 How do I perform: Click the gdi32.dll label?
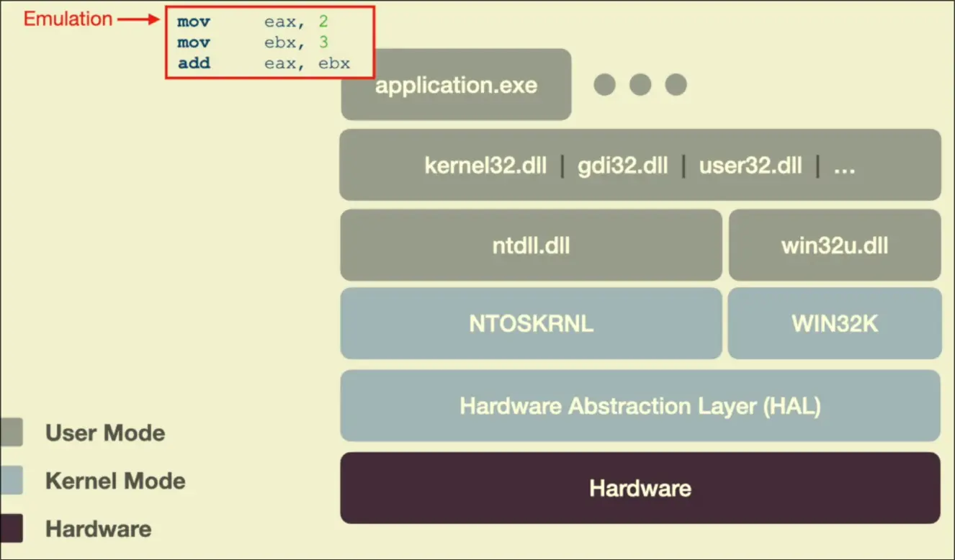[x=622, y=166]
